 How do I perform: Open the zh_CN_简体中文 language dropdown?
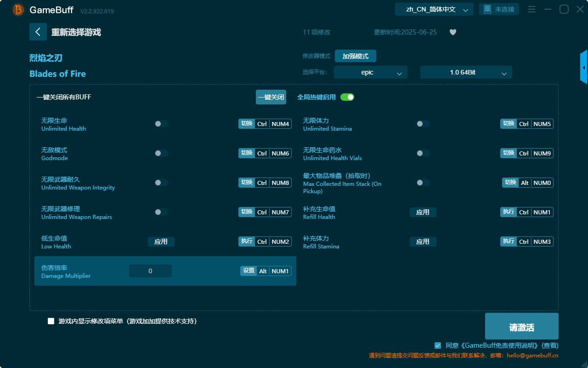pos(434,9)
